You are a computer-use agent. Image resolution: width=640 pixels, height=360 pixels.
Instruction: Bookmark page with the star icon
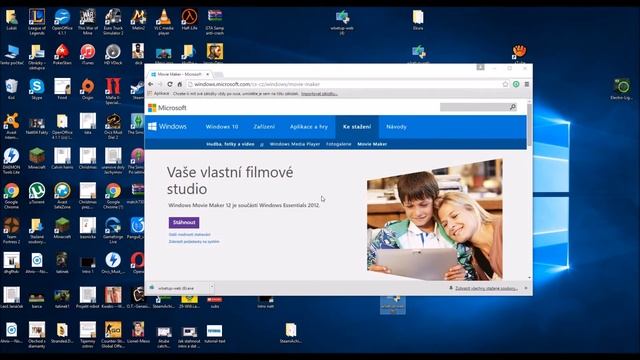click(505, 84)
